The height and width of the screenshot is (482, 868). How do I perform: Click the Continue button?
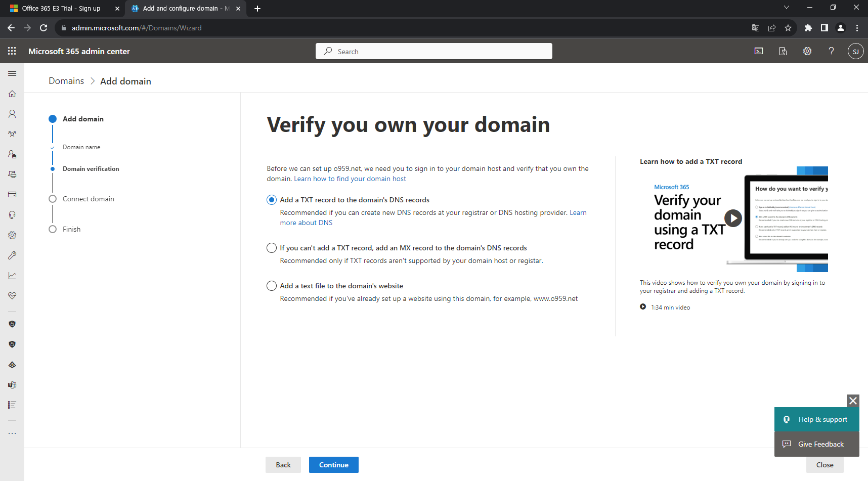pos(334,465)
